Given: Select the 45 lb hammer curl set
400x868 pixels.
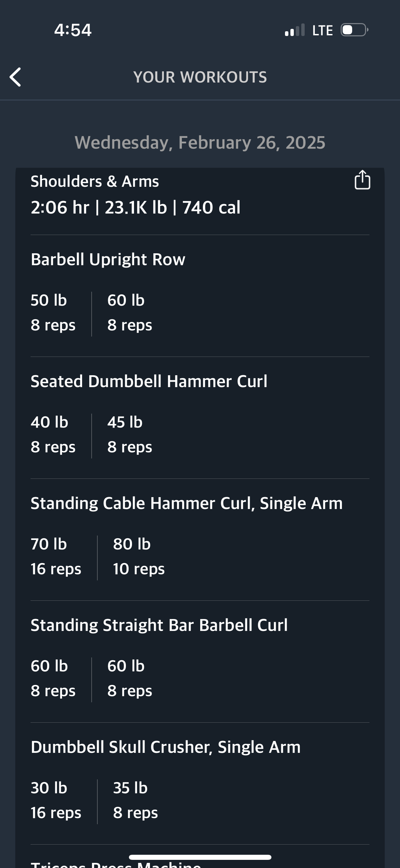Looking at the screenshot, I should pos(130,435).
